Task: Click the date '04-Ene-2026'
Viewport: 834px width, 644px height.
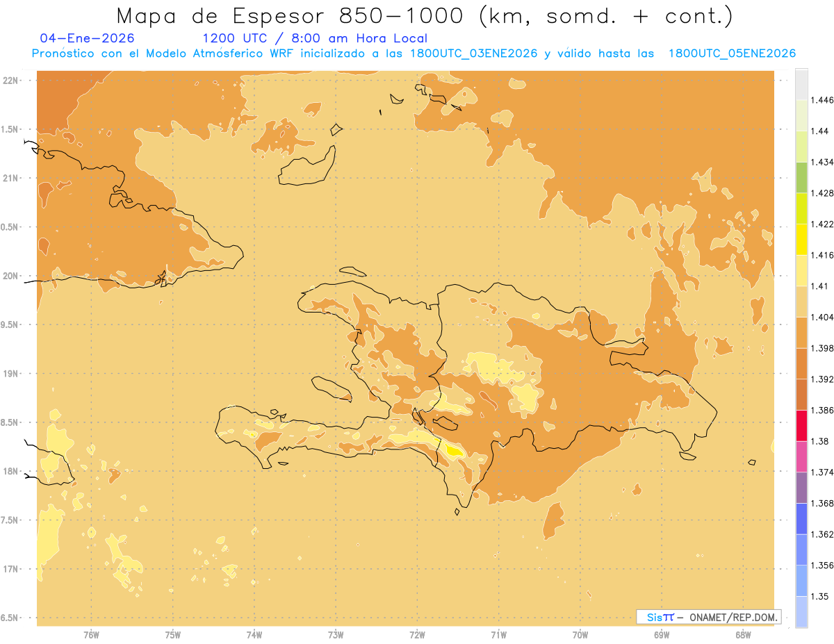Action: (88, 38)
